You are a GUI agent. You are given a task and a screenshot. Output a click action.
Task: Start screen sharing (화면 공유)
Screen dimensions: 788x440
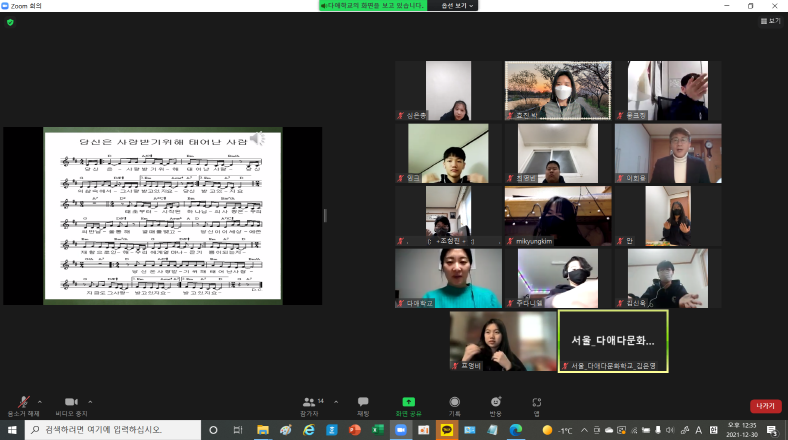coord(409,406)
